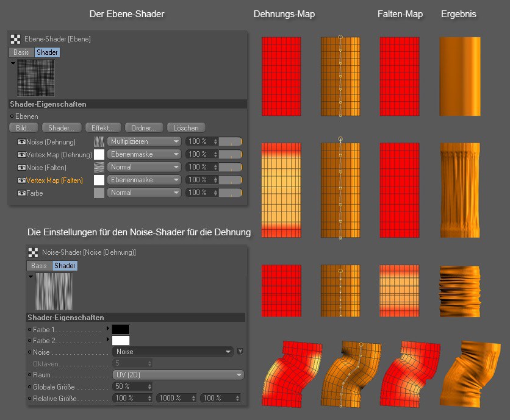
Task: Click the white Farbe 2 color swatch
Action: point(121,341)
